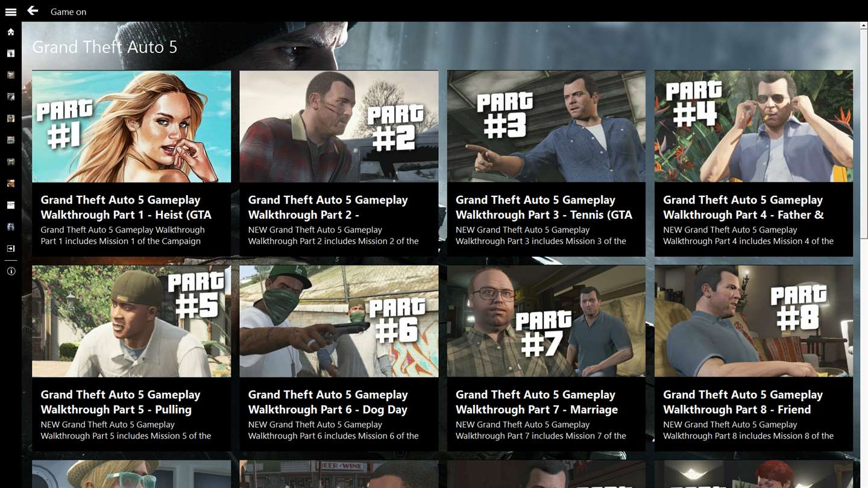Viewport: 868px width, 488px height.
Task: Select Walkthrough Part 7 - Marriage title
Action: click(x=536, y=410)
